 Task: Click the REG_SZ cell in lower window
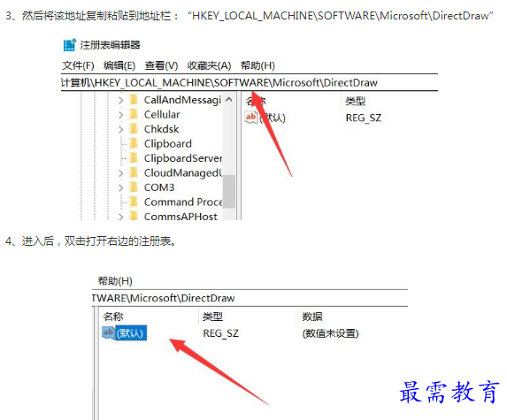point(220,333)
